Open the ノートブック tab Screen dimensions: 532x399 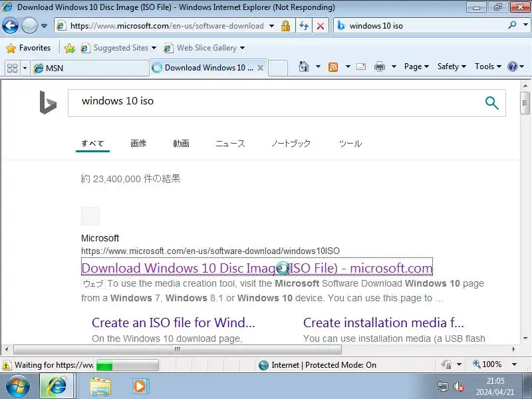pos(291,144)
